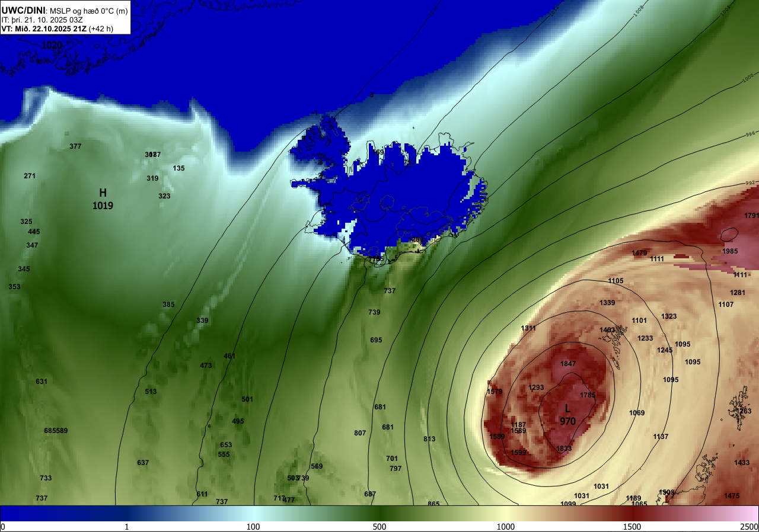This screenshot has height=532, width=759.
Task: Select the map value 319
Action: coord(152,178)
